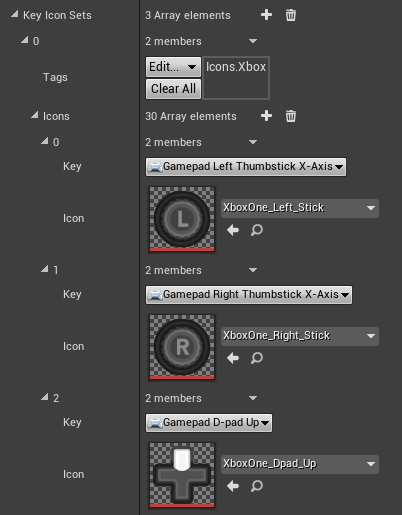
Task: Click the Edit... tags button
Action: (173, 67)
